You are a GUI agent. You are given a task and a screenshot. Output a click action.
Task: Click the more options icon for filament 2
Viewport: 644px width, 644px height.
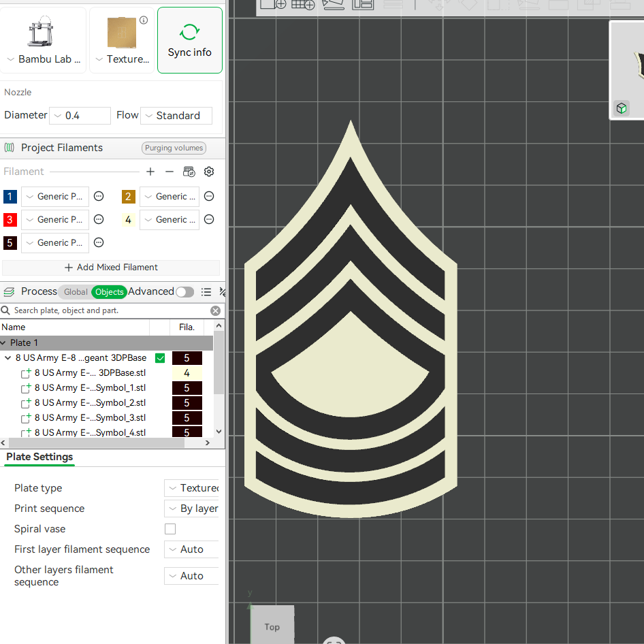pos(209,196)
